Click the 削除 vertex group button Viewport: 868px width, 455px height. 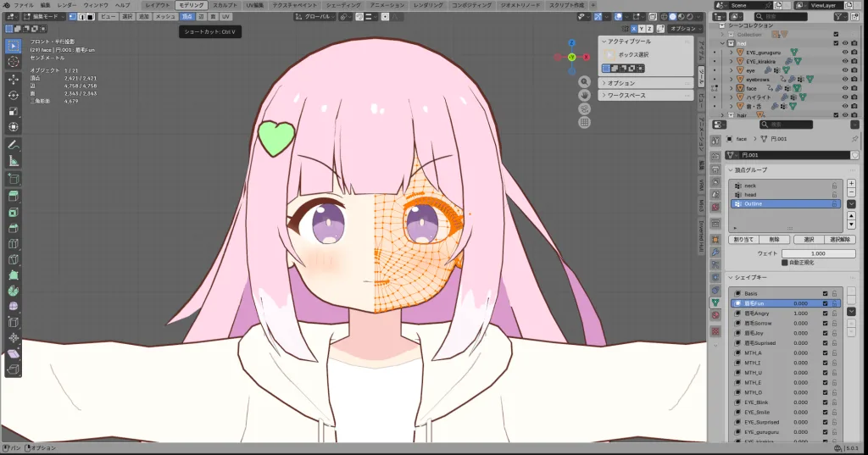(774, 240)
